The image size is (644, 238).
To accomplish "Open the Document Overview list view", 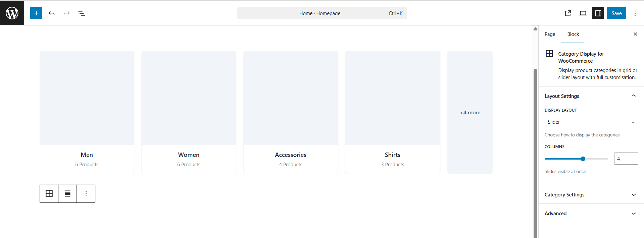I will [82, 13].
